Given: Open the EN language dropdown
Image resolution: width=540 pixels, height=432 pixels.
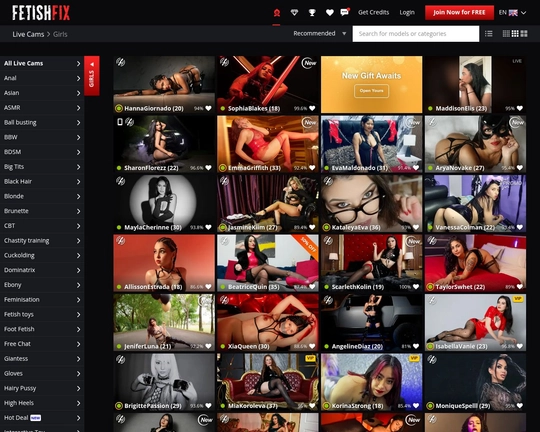Looking at the screenshot, I should click(x=512, y=13).
